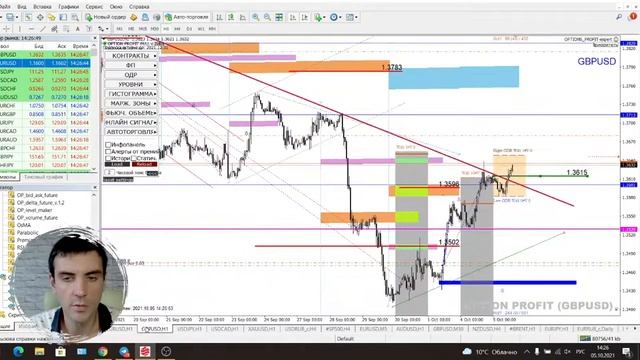Switch to the USDCAD,H1 chart tab
640x360 pixels.
[x=224, y=329]
